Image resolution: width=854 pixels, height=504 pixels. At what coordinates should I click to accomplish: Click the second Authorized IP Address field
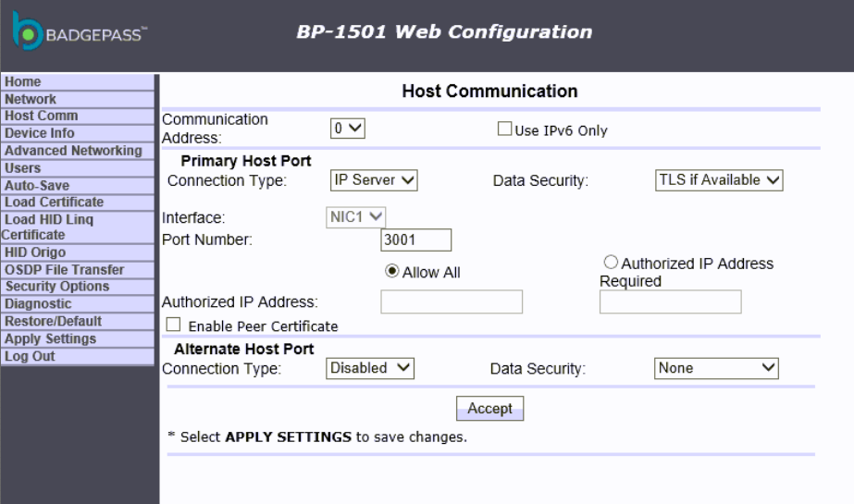671,301
